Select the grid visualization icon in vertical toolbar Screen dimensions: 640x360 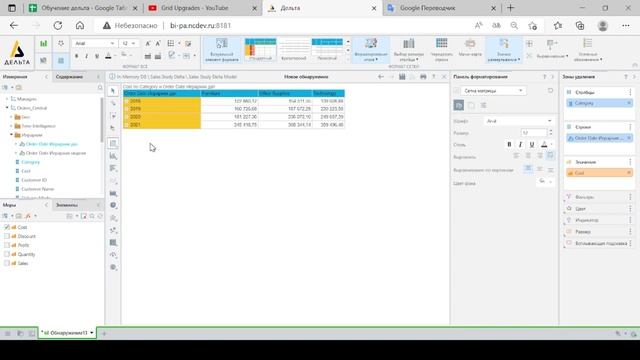tap(113, 143)
